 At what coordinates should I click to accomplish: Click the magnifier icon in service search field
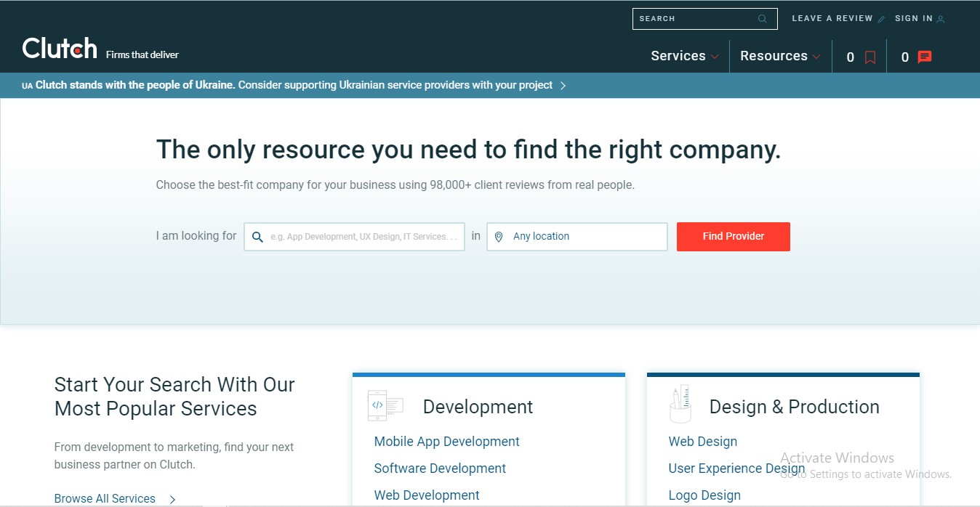[257, 237]
